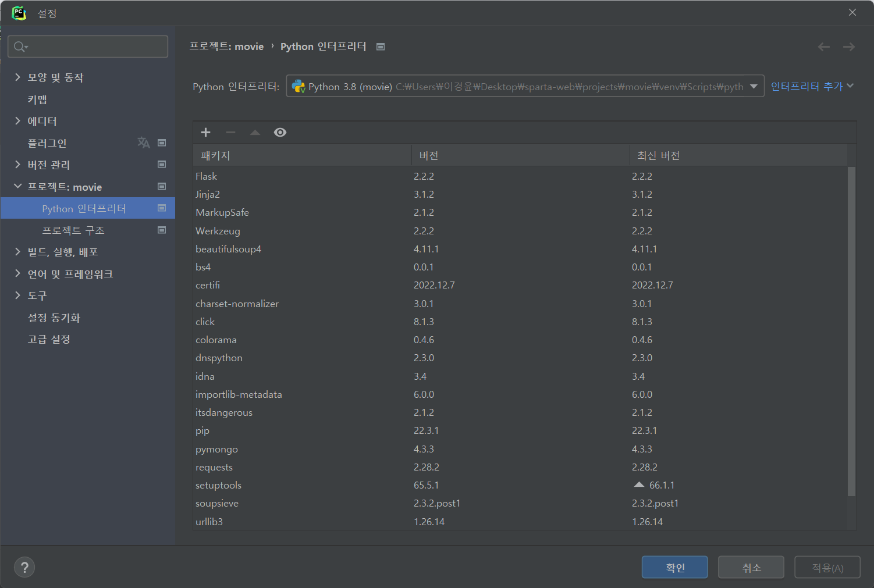Click the translation icon on the 플러그인 row
This screenshot has height=588, width=874.
(x=144, y=142)
